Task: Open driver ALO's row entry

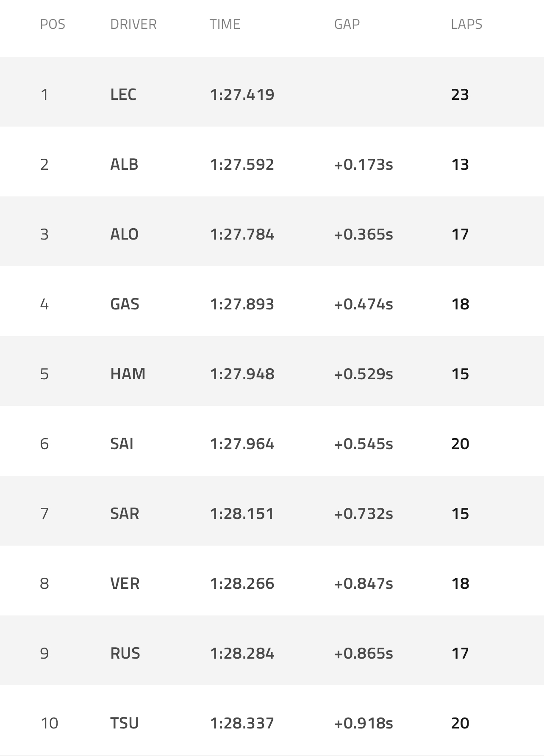Action: click(x=124, y=234)
